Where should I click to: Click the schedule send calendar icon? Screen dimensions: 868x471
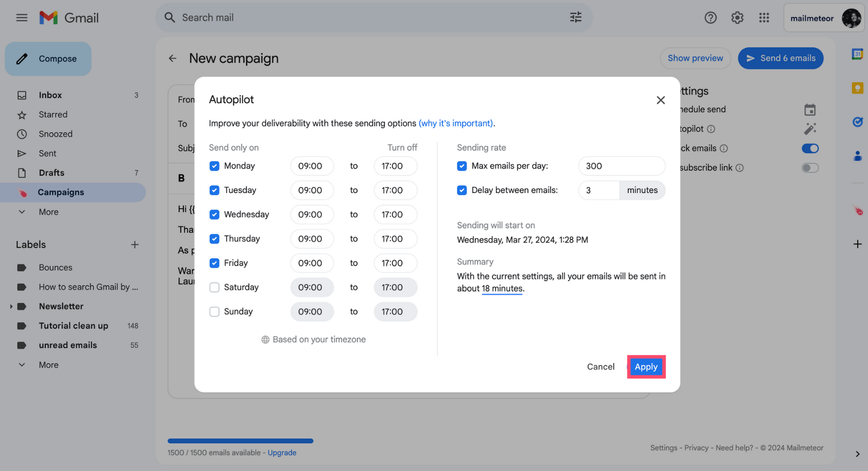810,109
